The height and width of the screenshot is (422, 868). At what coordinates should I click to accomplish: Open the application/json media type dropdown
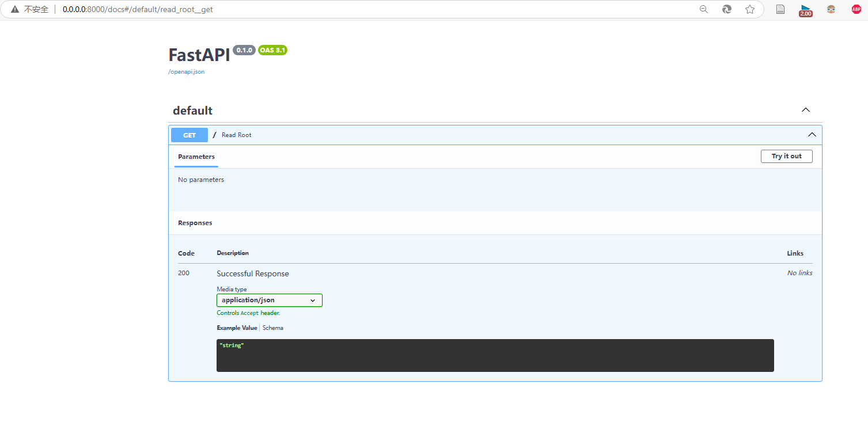pyautogui.click(x=269, y=300)
